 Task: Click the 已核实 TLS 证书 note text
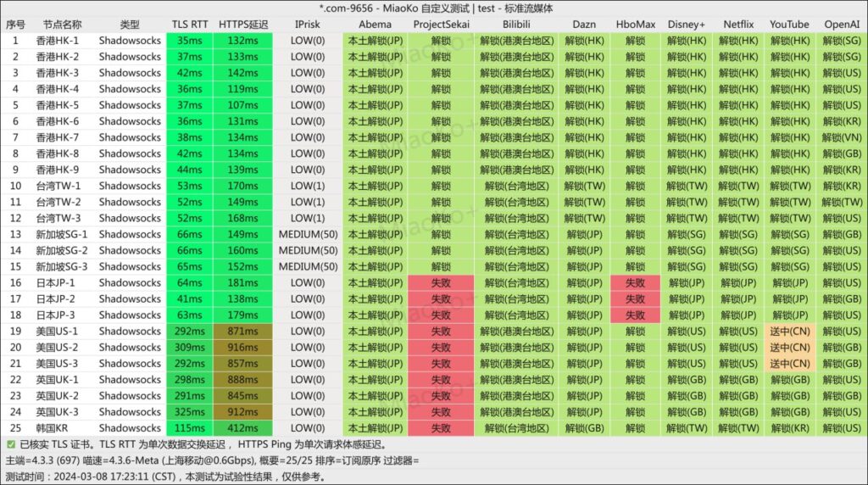click(203, 444)
